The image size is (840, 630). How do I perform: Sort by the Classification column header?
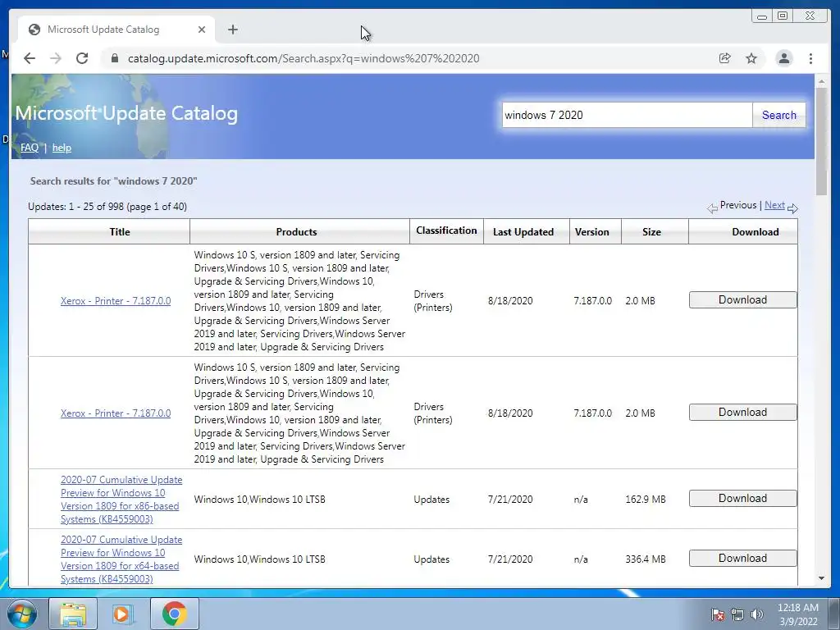[446, 231]
